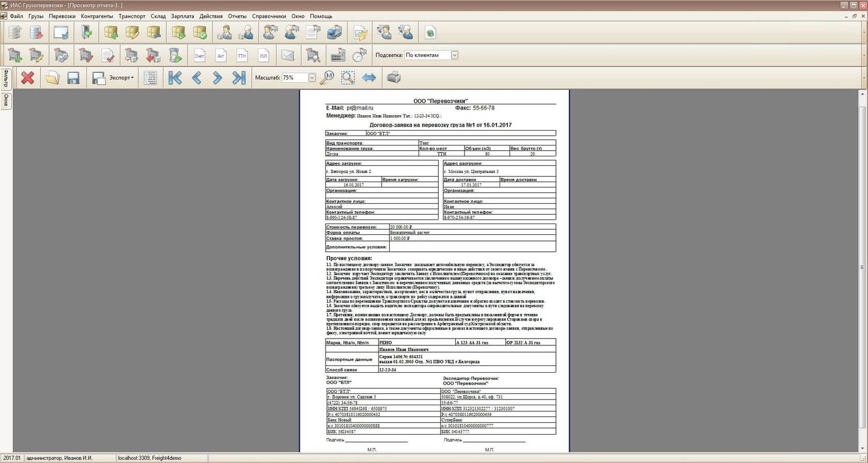Viewport: 868px width, 463px height.
Task: Open the Акт act document icon
Action: click(x=221, y=55)
